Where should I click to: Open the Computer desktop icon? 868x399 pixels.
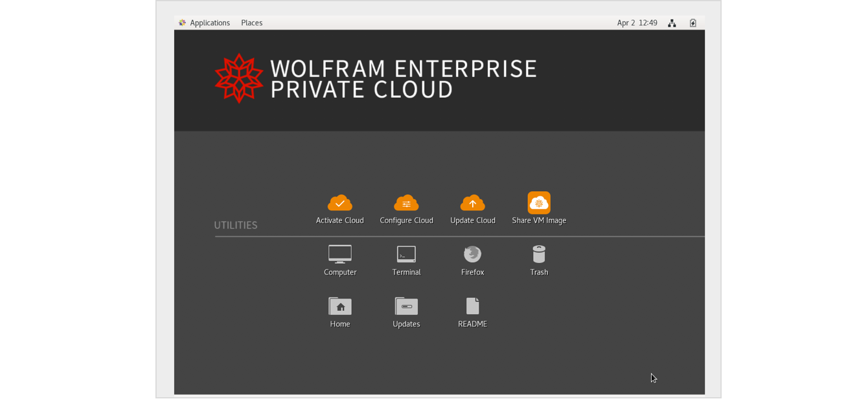340,254
